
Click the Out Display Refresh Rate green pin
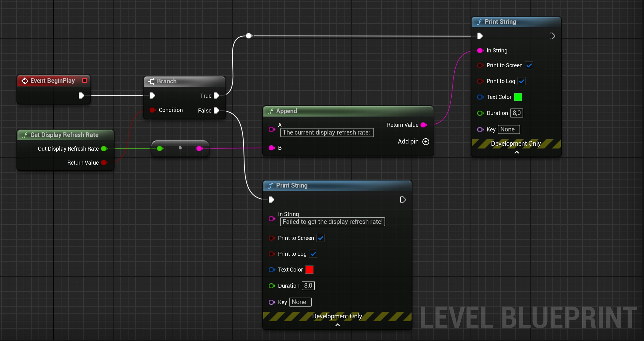[x=104, y=149]
